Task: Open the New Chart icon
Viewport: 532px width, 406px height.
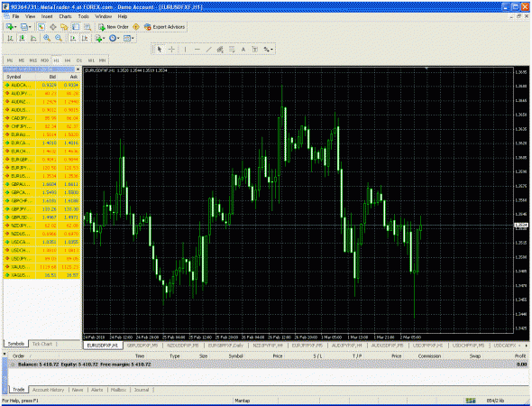Action: (x=9, y=27)
